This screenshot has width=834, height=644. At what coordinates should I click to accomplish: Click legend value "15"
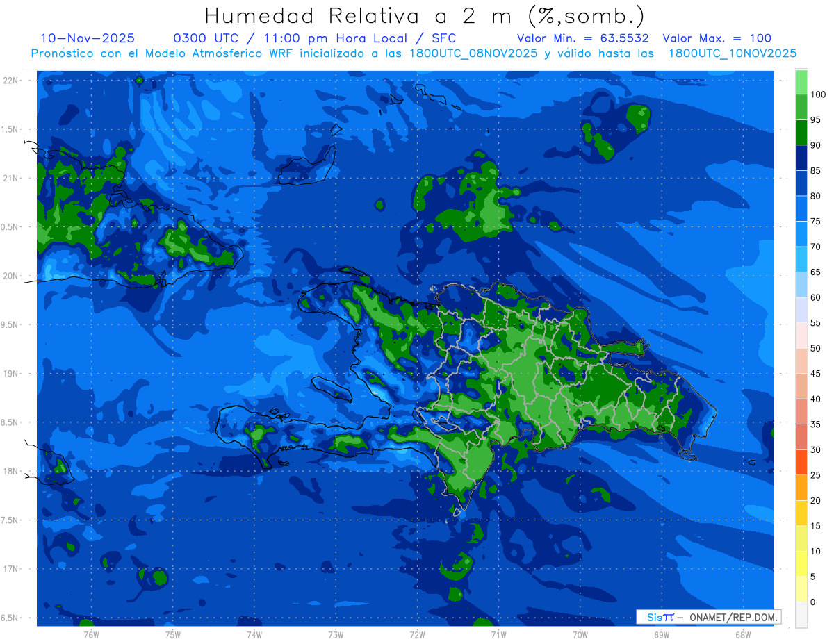(x=815, y=526)
